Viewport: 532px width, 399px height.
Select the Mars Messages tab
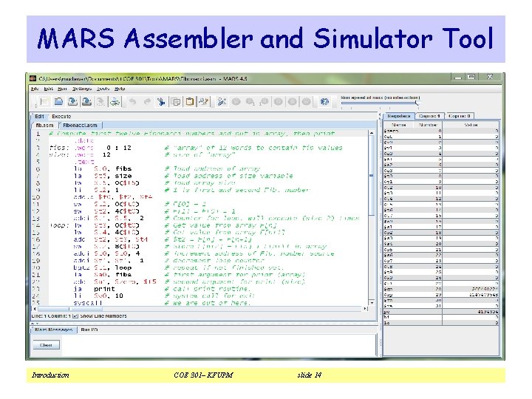(x=54, y=330)
